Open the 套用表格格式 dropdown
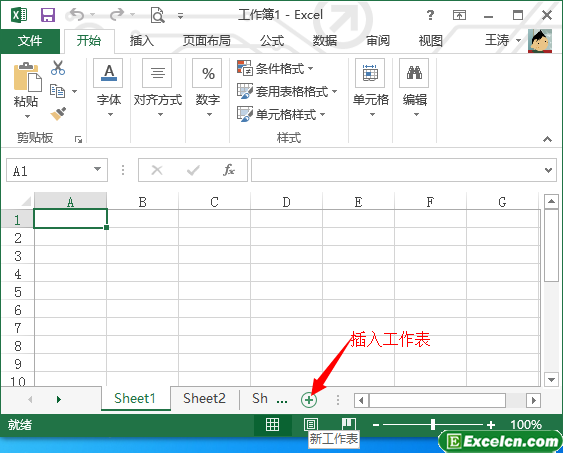The width and height of the screenshot is (563, 453). (287, 91)
